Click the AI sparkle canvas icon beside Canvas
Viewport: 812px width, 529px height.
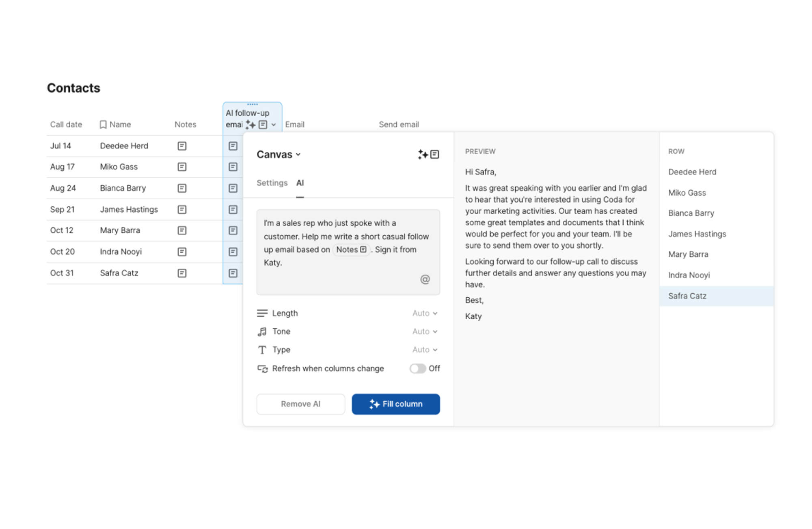(428, 155)
